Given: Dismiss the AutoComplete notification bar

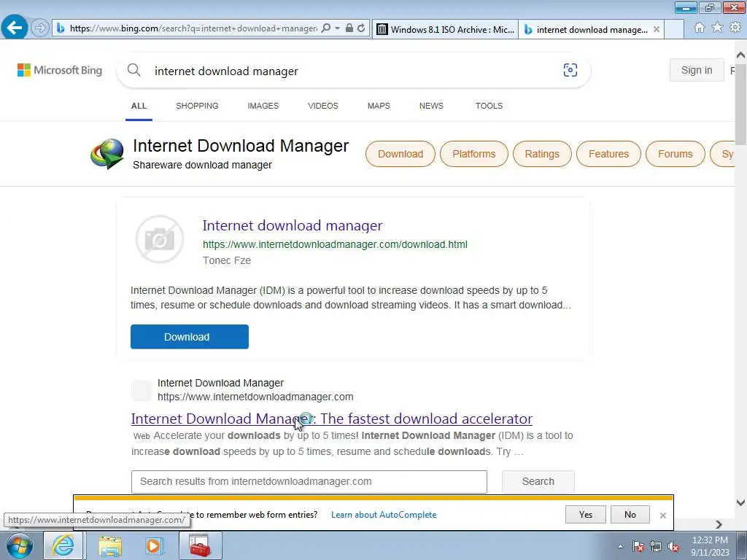Looking at the screenshot, I should coord(662,516).
